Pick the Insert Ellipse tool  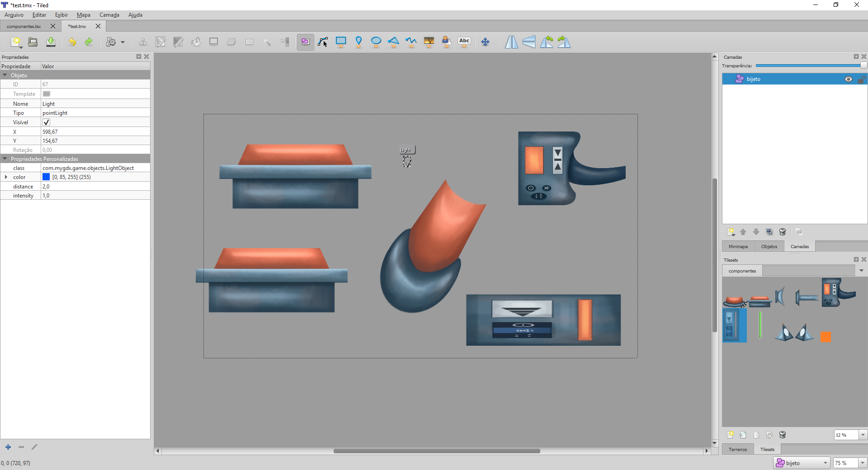(x=376, y=42)
